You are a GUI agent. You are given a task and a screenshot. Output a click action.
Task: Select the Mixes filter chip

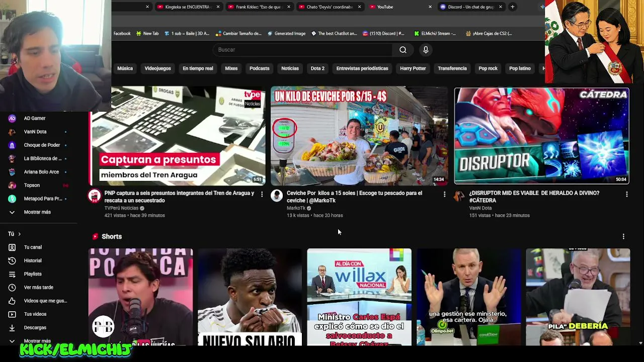point(231,68)
